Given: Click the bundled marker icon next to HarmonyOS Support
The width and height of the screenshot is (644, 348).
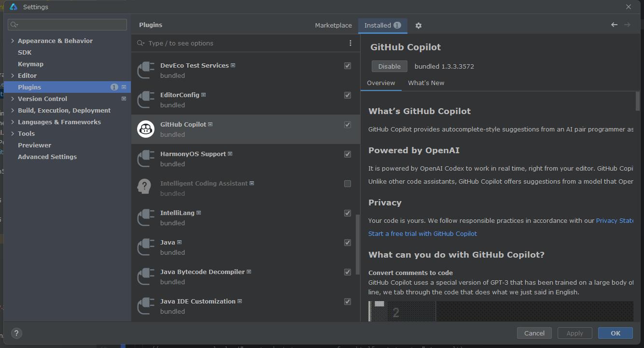Looking at the screenshot, I should pyautogui.click(x=230, y=154).
